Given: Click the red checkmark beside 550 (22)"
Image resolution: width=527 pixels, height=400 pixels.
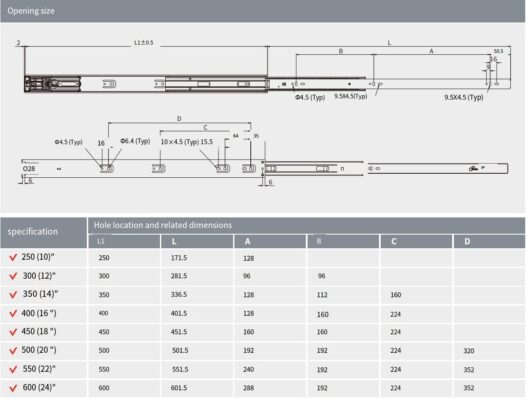Looking at the screenshot, I should point(13,369).
